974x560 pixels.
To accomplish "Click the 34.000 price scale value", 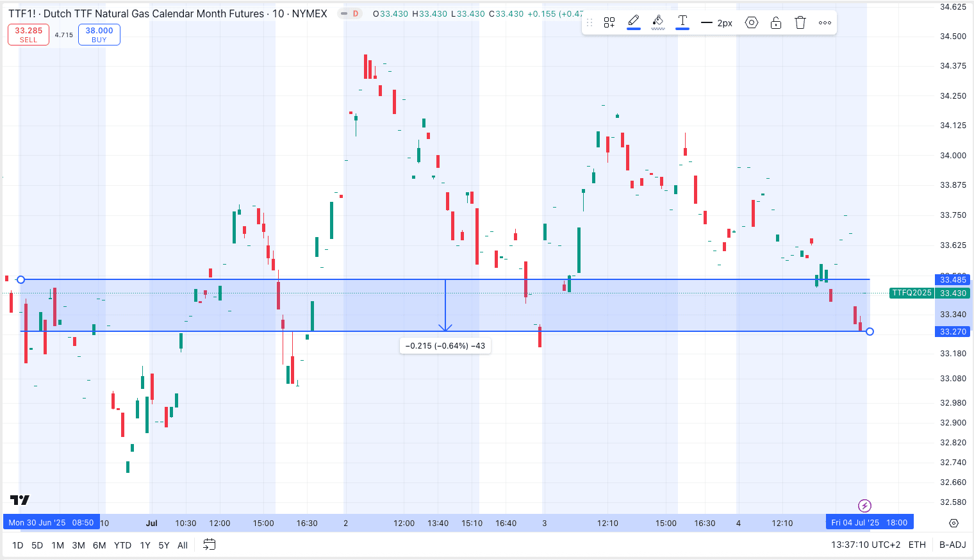I will (953, 155).
